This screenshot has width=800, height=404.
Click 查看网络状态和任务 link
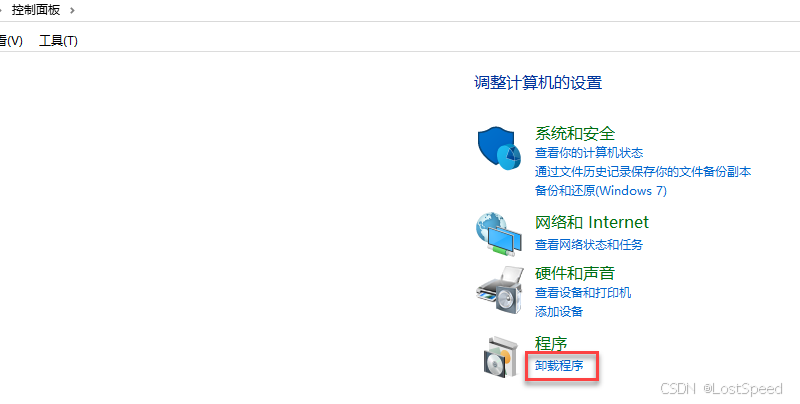click(589, 245)
